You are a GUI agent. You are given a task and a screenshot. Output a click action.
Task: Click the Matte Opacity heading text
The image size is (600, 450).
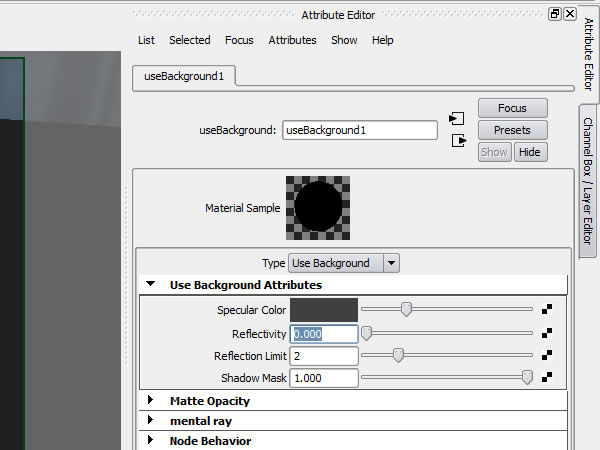click(x=210, y=401)
